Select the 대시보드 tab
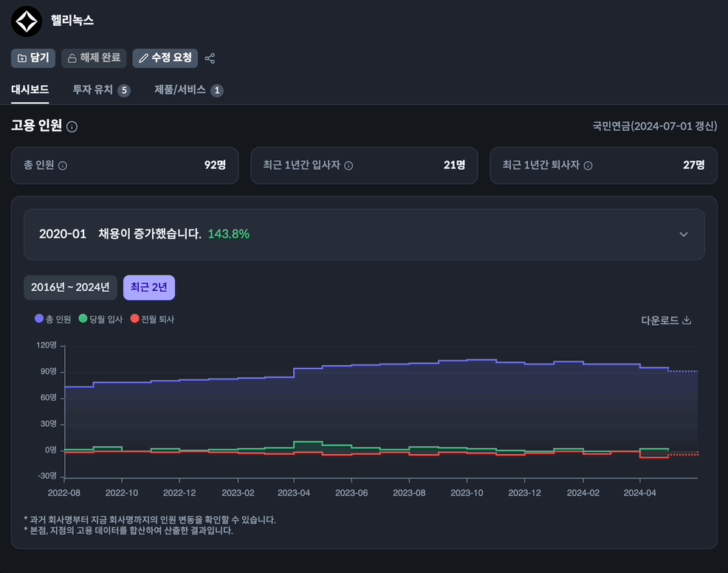The image size is (728, 573). click(x=30, y=90)
